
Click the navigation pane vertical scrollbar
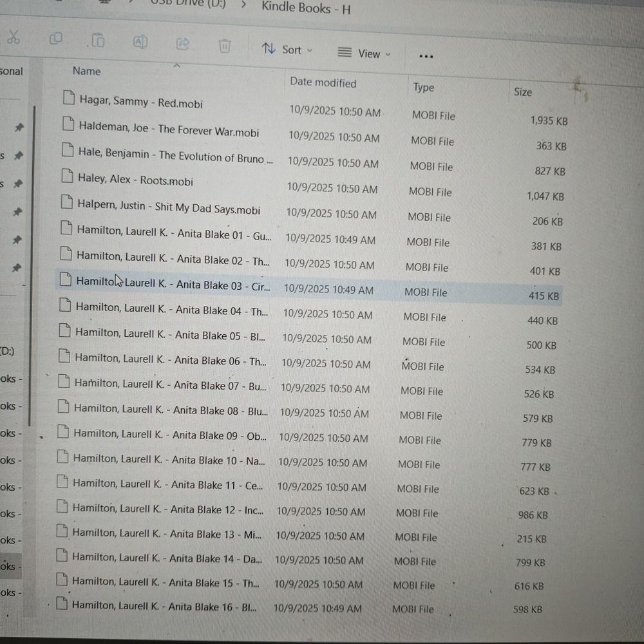(x=32, y=266)
